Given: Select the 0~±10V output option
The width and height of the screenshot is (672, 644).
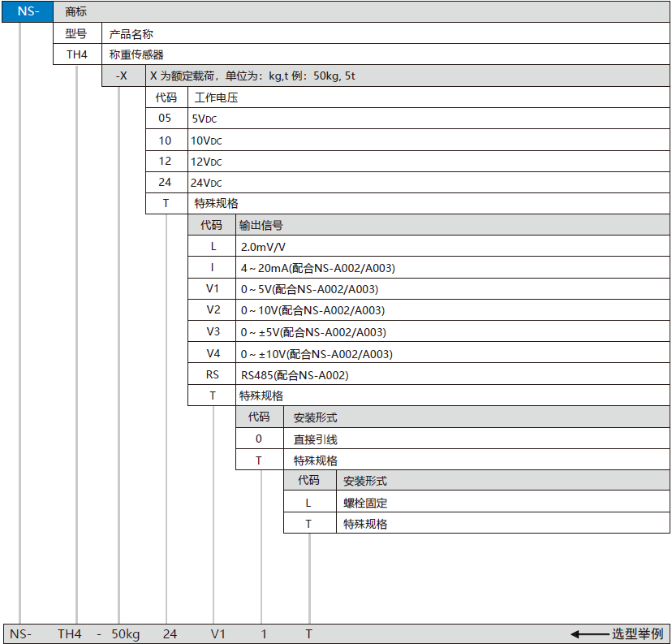Looking at the screenshot, I should [316, 353].
